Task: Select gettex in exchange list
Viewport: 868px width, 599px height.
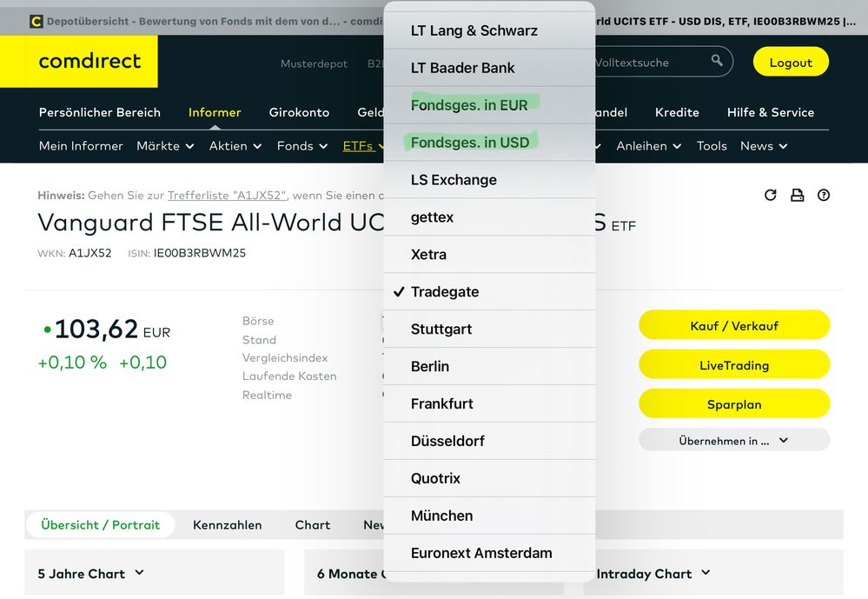Action: point(489,217)
